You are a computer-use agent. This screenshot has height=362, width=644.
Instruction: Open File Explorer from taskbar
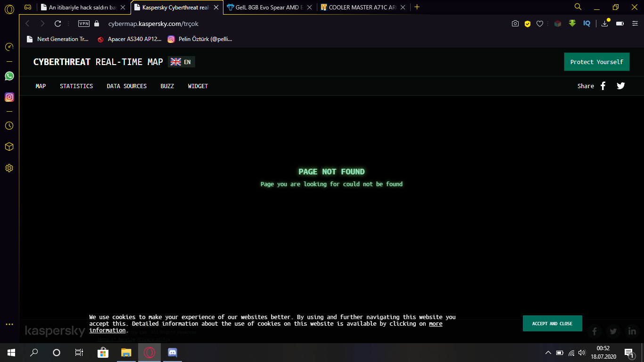click(x=126, y=353)
